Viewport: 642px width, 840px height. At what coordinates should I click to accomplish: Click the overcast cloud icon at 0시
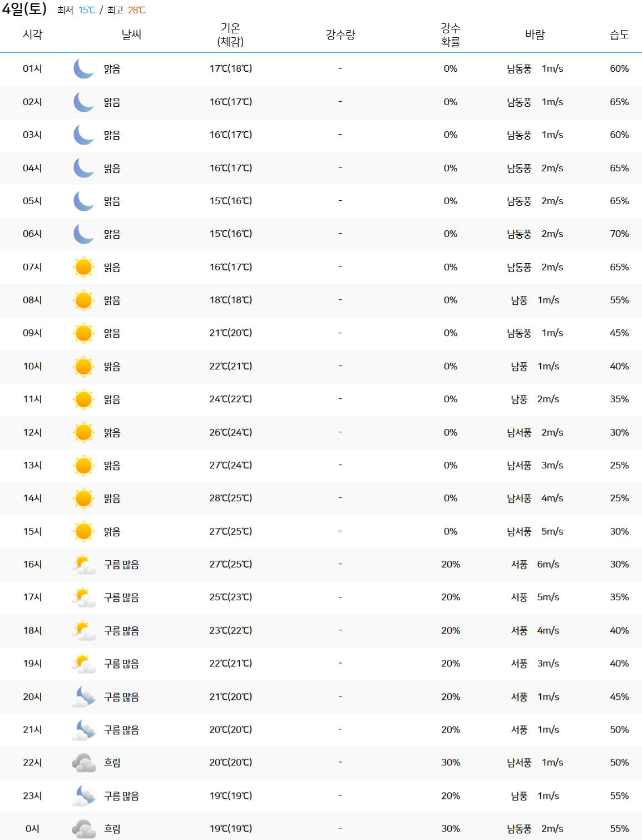[84, 829]
